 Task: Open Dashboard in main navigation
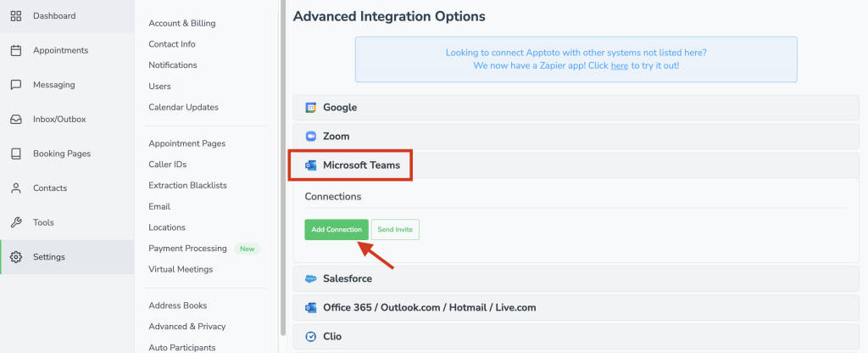click(67, 16)
